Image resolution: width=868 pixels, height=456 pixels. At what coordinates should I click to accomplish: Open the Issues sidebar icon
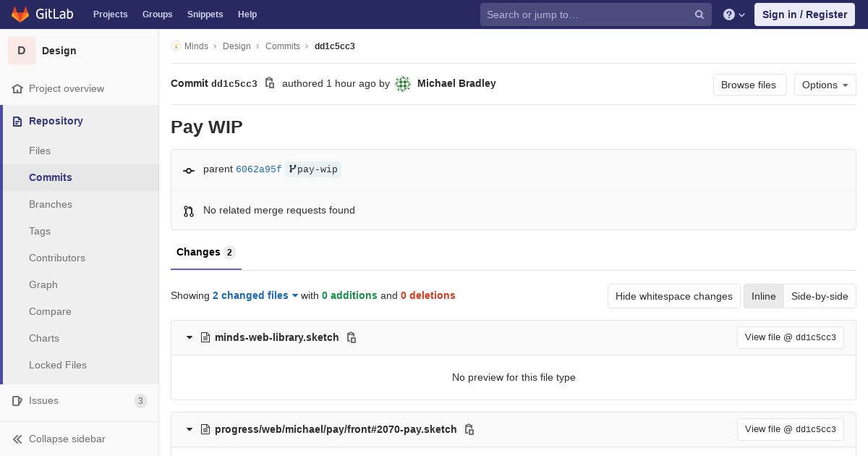[x=17, y=400]
